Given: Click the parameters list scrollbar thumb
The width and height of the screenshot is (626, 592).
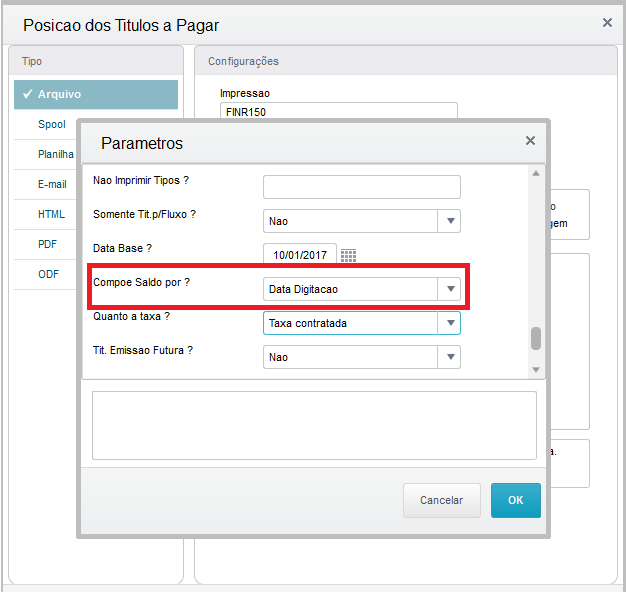Looking at the screenshot, I should point(536,338).
